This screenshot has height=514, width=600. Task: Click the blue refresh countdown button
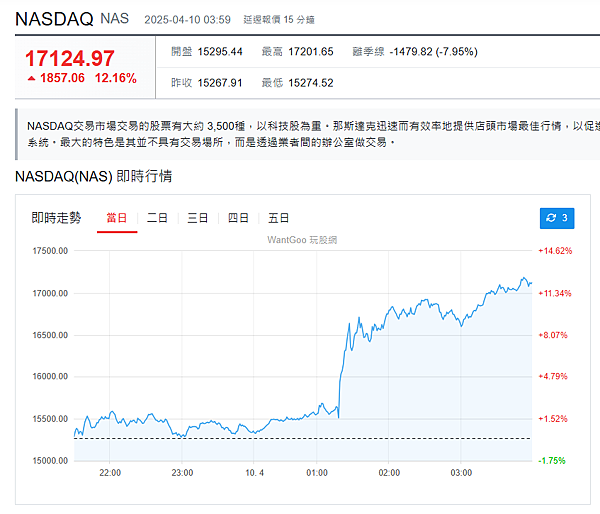tap(557, 218)
